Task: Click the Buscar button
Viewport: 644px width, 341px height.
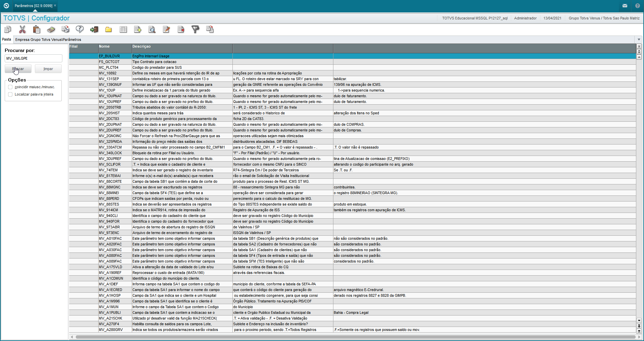Action: pyautogui.click(x=18, y=69)
